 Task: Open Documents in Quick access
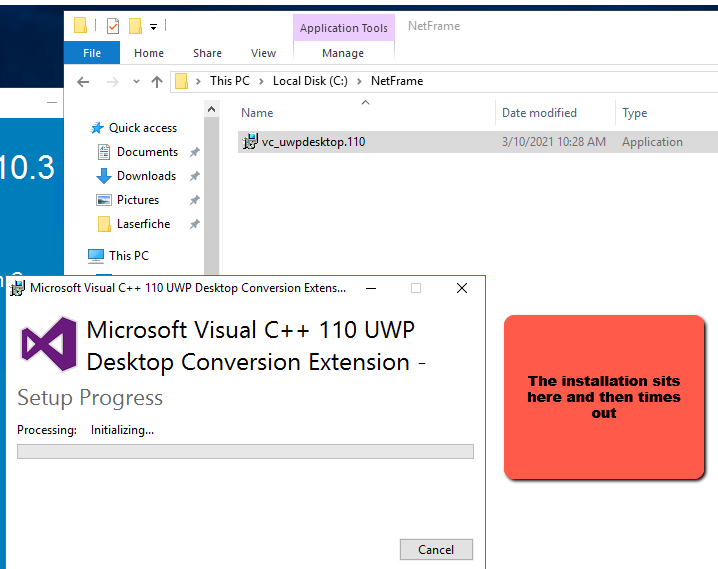tap(147, 152)
